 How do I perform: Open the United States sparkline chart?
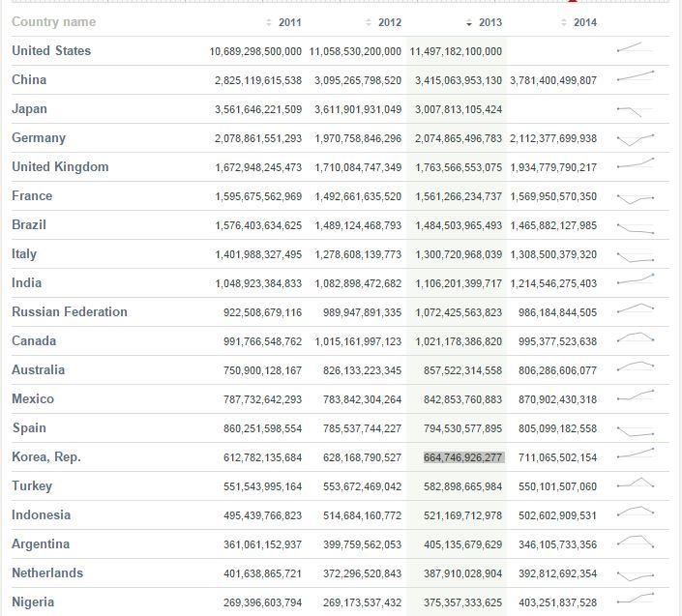click(x=636, y=47)
